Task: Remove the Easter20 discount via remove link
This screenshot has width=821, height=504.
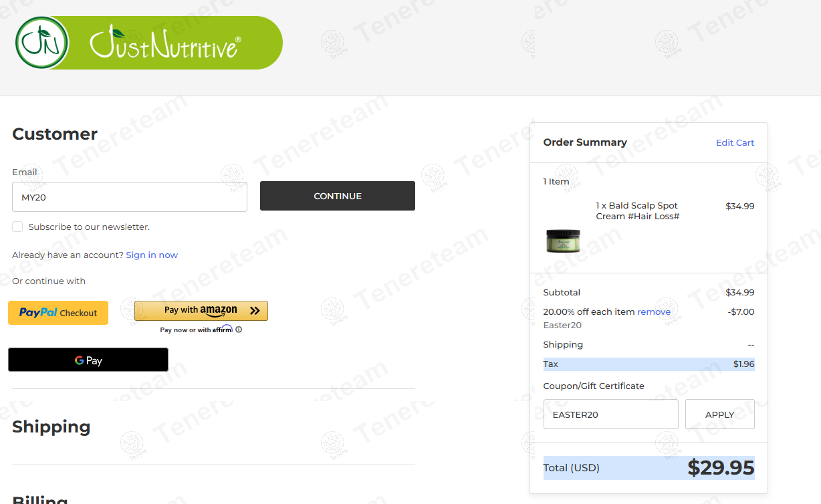Action: click(x=654, y=311)
